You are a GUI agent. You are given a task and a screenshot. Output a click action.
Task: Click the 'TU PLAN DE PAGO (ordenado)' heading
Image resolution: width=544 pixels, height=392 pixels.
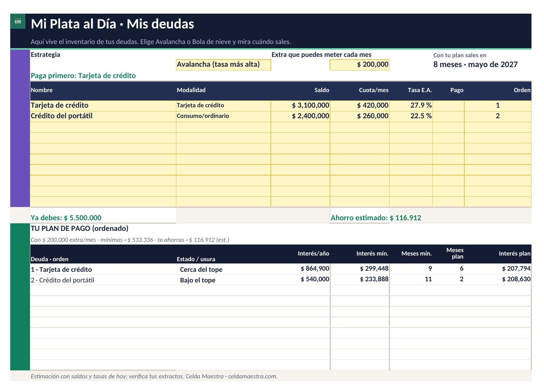point(80,228)
